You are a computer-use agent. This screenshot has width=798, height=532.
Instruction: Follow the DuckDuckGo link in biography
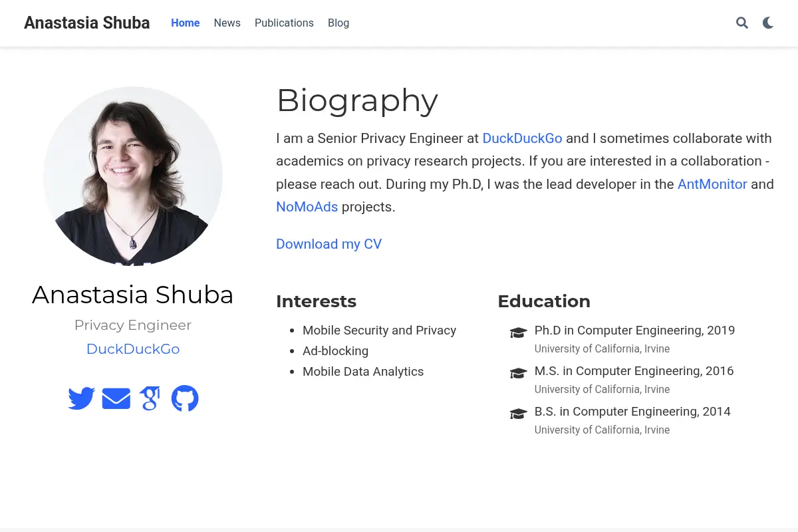tap(522, 138)
